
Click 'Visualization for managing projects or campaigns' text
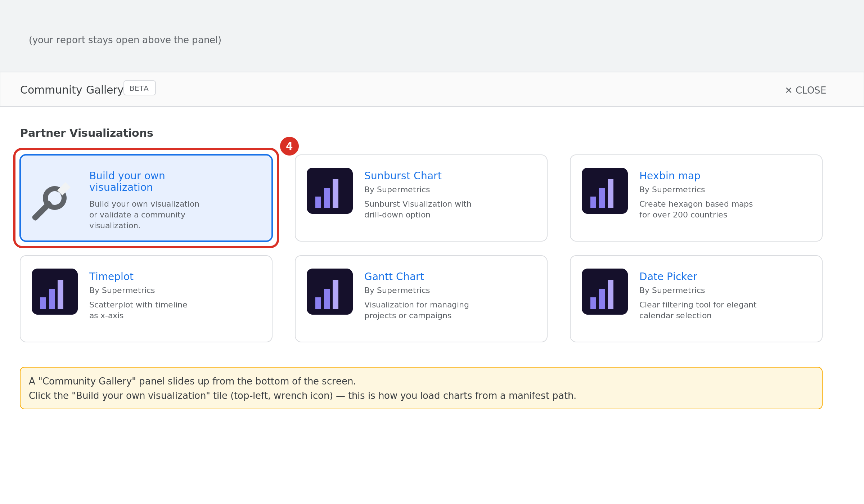[x=417, y=310]
